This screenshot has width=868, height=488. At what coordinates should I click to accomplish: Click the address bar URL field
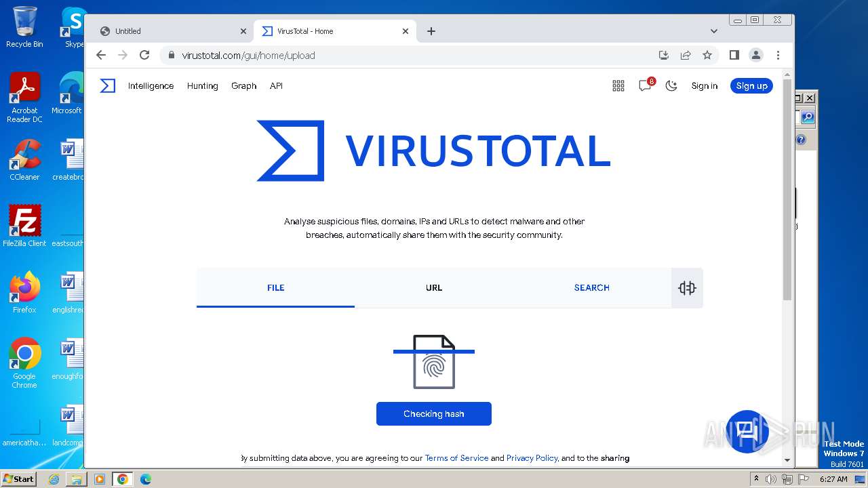407,55
